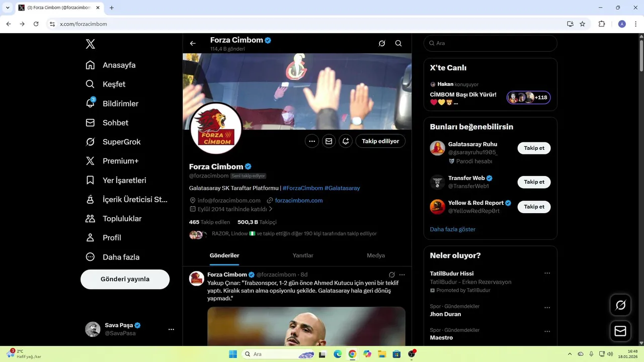This screenshot has width=644, height=362.
Task: Open the profile banner image
Action: 297,92
